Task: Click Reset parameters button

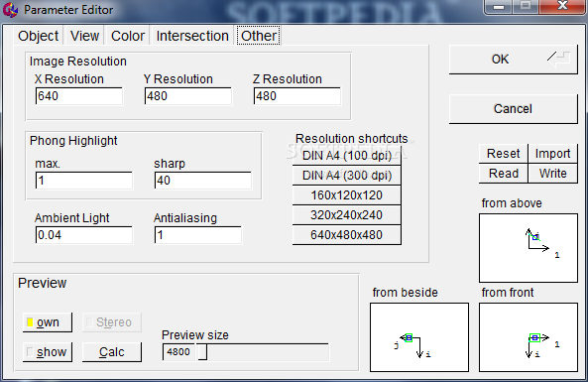Action: click(x=504, y=154)
